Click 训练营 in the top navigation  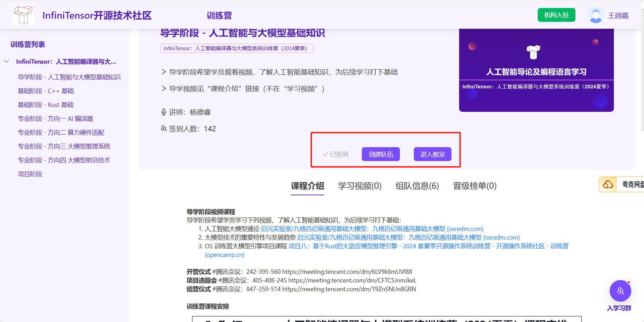219,15
